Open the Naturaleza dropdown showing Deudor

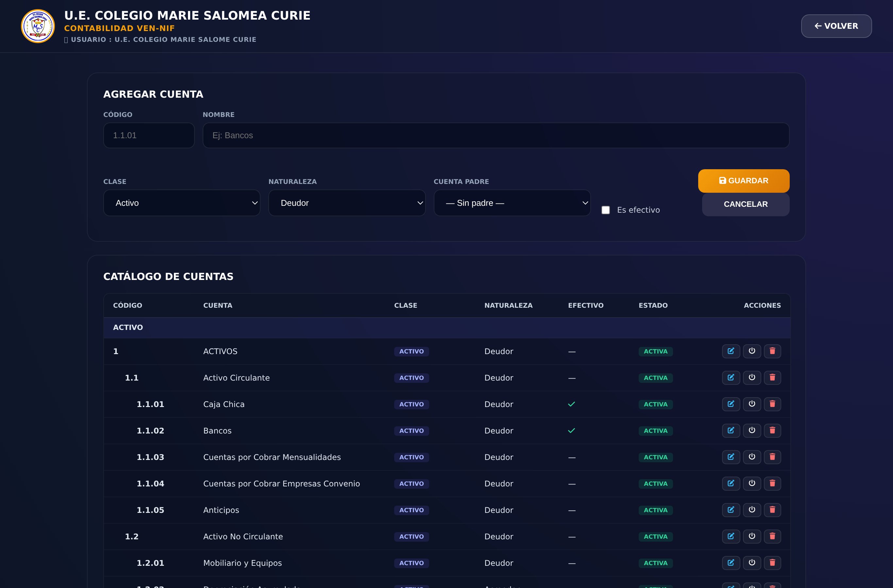347,203
